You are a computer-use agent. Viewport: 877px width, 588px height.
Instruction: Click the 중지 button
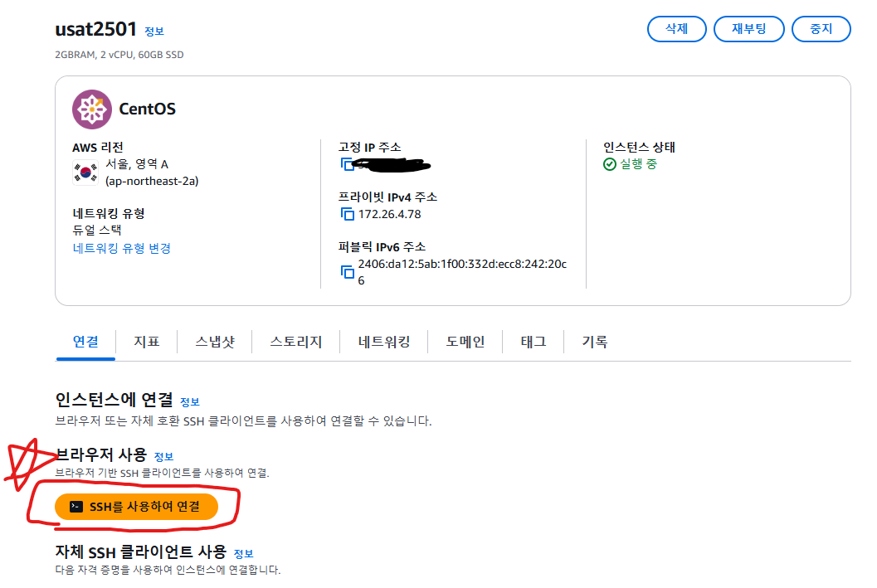[x=821, y=29]
